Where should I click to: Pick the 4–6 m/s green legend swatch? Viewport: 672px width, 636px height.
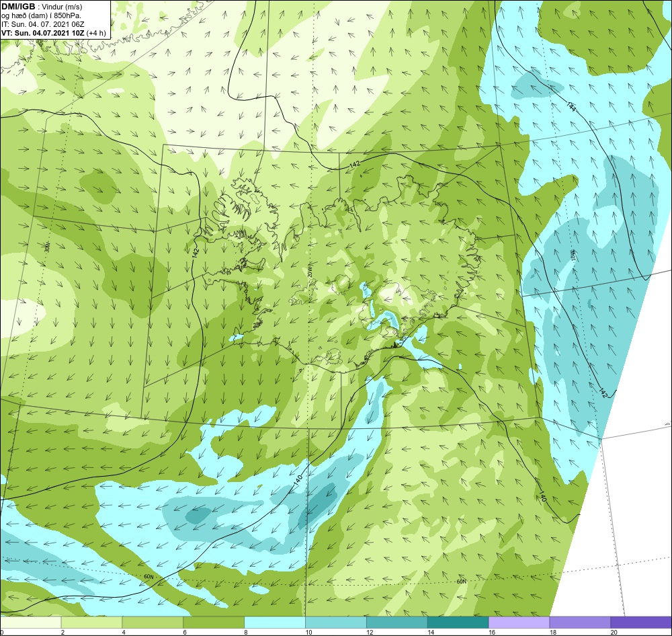pos(153,622)
